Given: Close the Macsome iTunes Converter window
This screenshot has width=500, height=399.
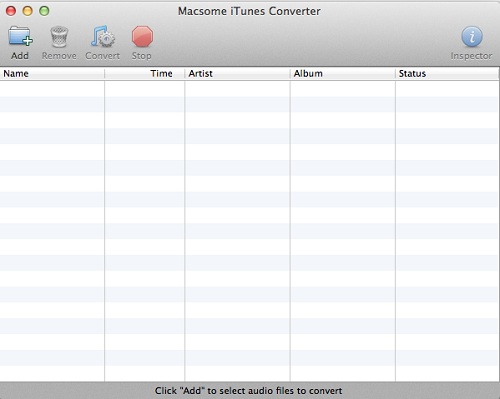Looking at the screenshot, I should 11,11.
